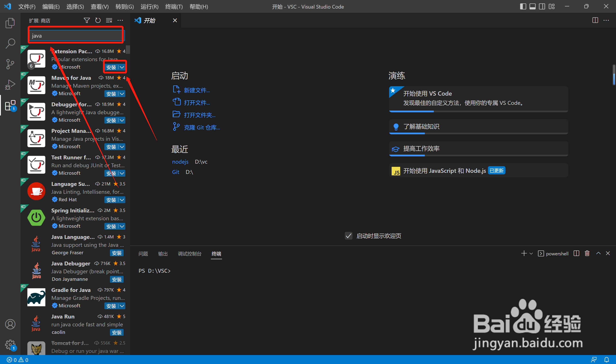Switch to the 问题 panel tab
The height and width of the screenshot is (364, 616).
(143, 254)
